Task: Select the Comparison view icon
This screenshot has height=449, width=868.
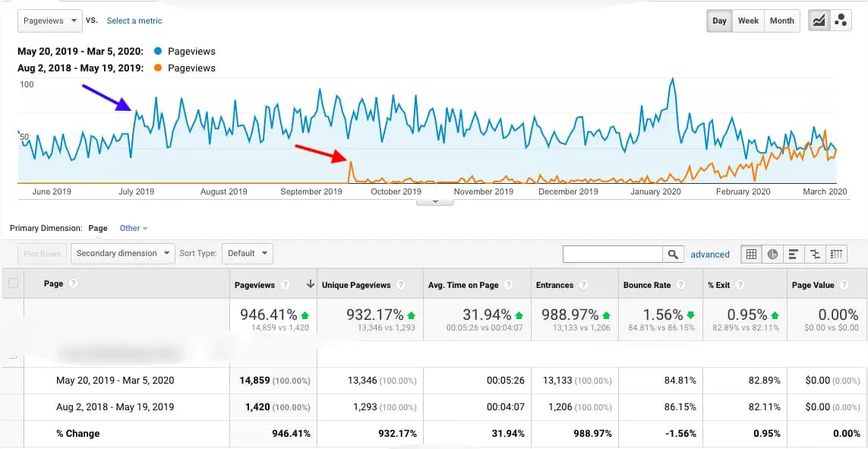Action: coord(815,254)
